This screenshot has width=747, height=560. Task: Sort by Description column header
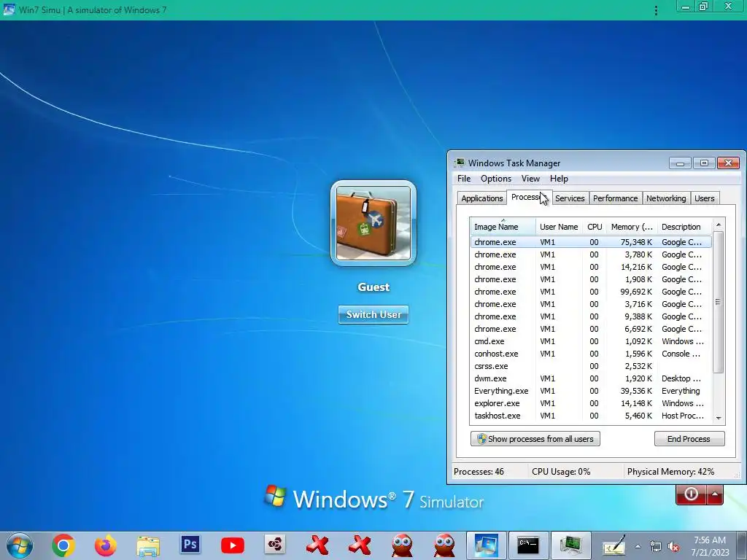(x=684, y=227)
